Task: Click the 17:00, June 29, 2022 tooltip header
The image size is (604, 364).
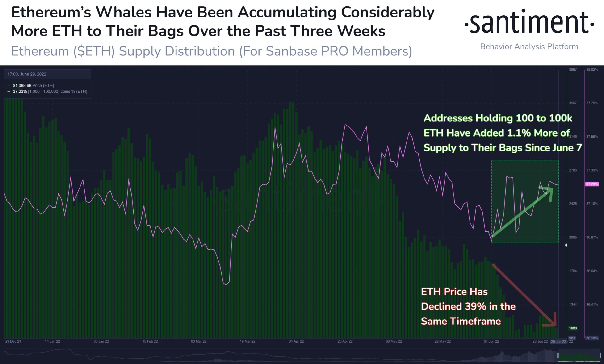Action: (27, 74)
